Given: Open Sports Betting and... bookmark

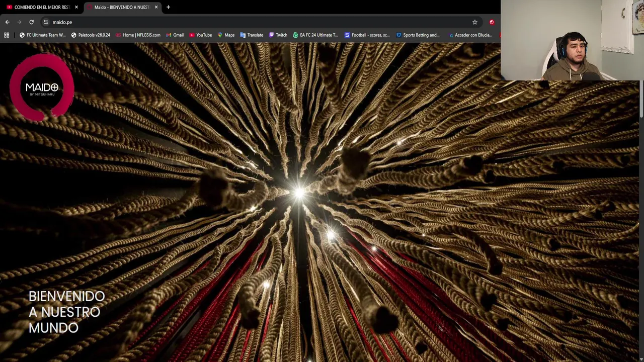Looking at the screenshot, I should [418, 35].
